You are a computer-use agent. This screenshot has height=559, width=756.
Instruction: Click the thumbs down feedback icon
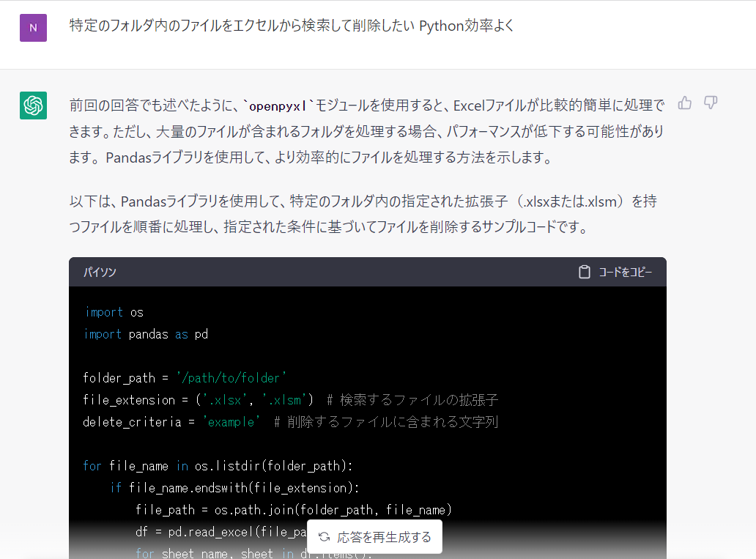[710, 103]
